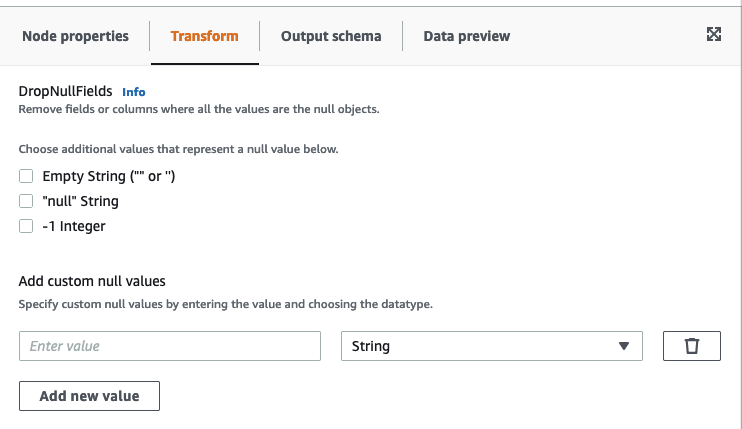
Task: Check the -1 Integer checkbox
Action: coord(27,226)
